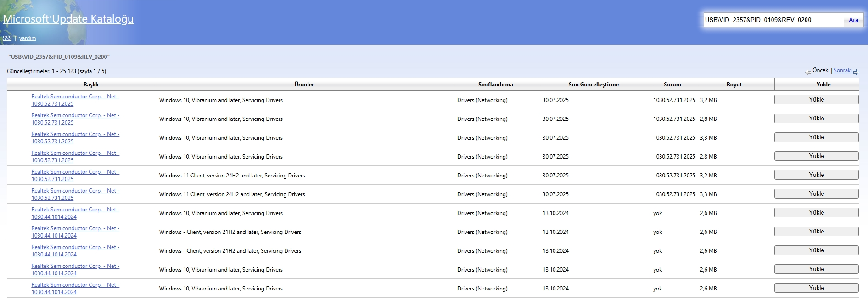Click Yükle for the Windows 10 3,3 MB driver

coord(817,137)
